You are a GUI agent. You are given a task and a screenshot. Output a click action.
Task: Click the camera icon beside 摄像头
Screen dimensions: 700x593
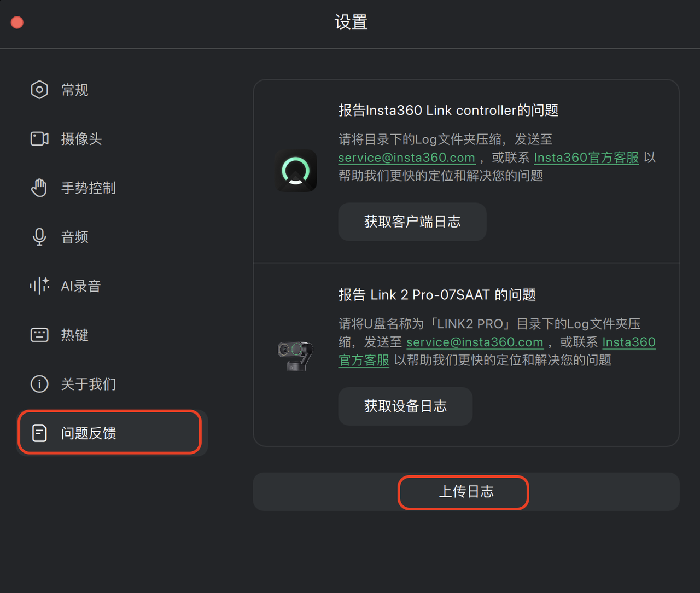coord(39,139)
